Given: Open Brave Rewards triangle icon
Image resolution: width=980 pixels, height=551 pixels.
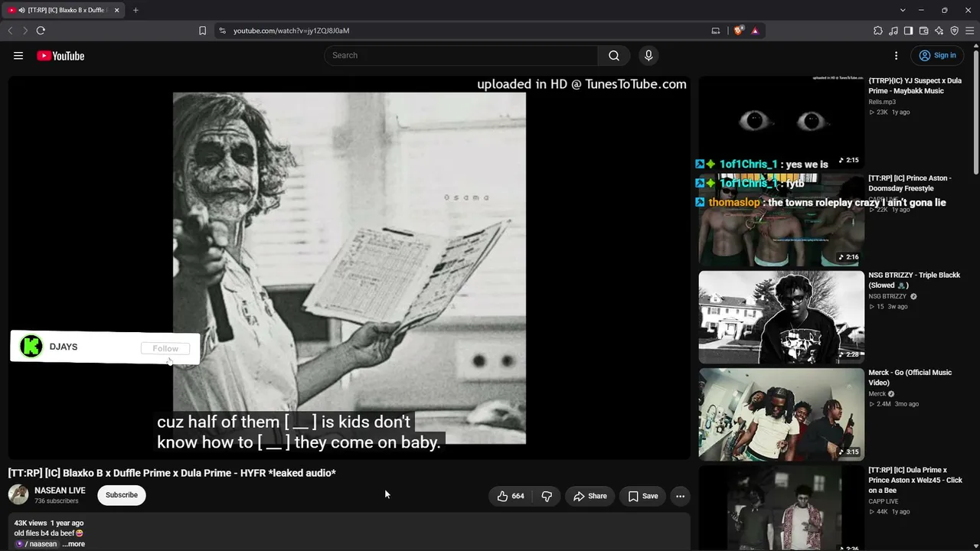Looking at the screenshot, I should click(755, 31).
